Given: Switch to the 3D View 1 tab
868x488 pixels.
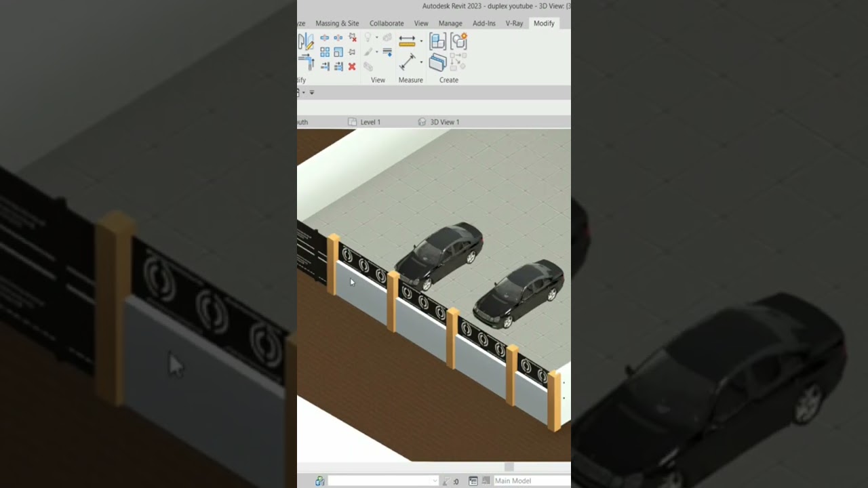Looking at the screenshot, I should click(439, 122).
